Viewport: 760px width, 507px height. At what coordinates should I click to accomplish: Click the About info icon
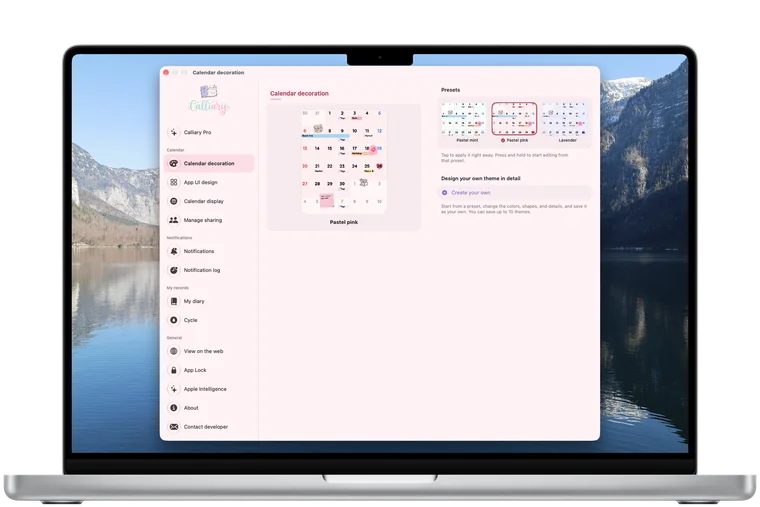pos(174,408)
